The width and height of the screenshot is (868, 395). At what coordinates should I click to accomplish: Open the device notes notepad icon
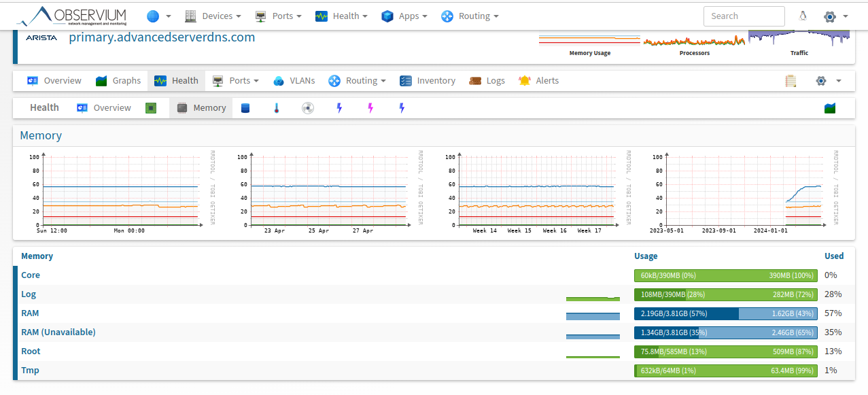pyautogui.click(x=791, y=81)
